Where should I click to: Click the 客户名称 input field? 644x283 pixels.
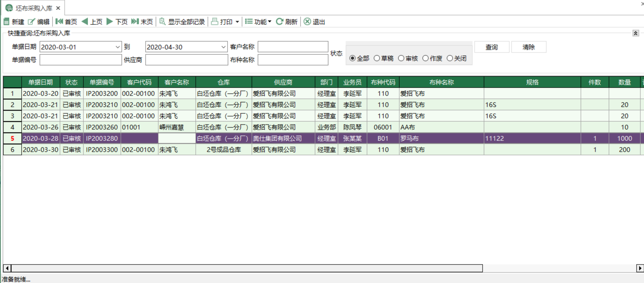(x=293, y=47)
